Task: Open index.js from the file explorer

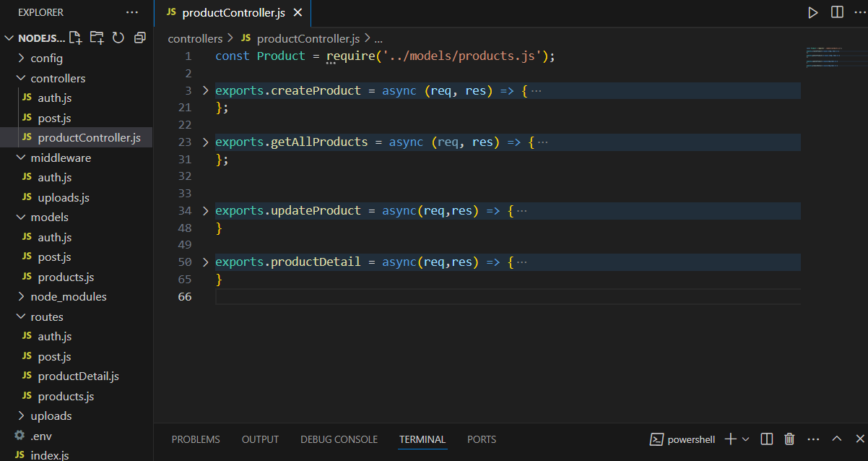Action: 50,455
